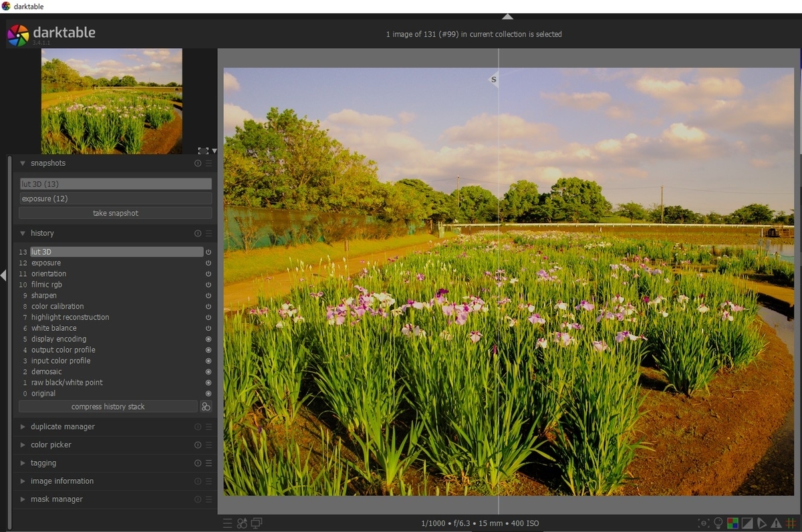Click the always-on indicator of display encoding
The width and height of the screenshot is (802, 532).
[208, 339]
